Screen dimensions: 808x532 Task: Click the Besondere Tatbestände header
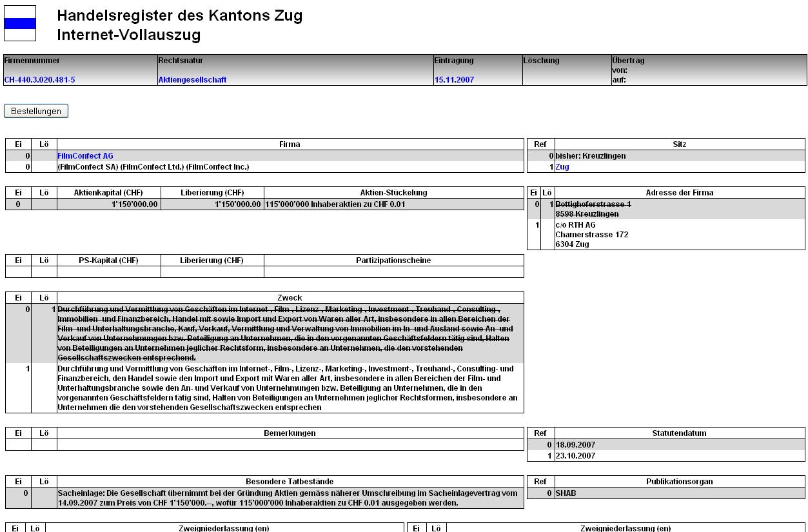pos(290,481)
